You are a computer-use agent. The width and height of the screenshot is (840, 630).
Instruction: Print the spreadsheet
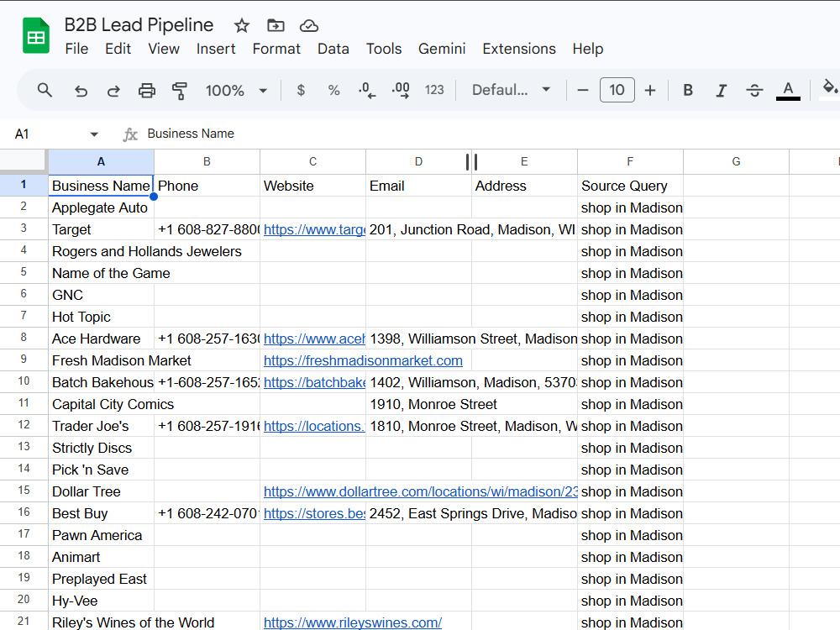(x=147, y=91)
